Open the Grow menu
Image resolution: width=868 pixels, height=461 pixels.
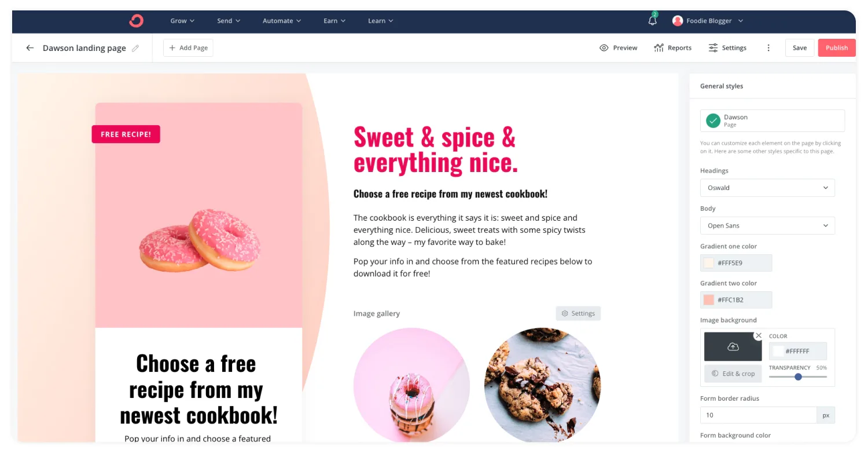(x=182, y=21)
